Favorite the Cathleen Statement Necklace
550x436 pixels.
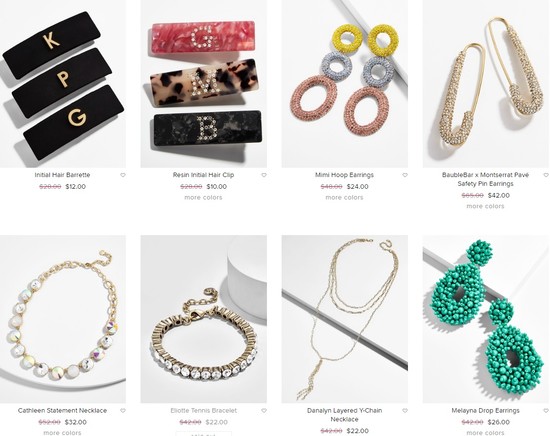point(123,411)
